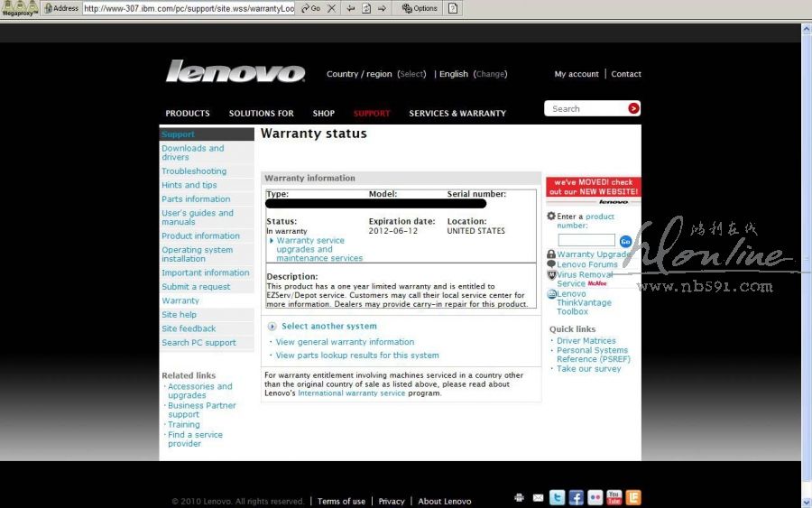Open the Contact link
The height and width of the screenshot is (508, 812).
pyautogui.click(x=626, y=74)
